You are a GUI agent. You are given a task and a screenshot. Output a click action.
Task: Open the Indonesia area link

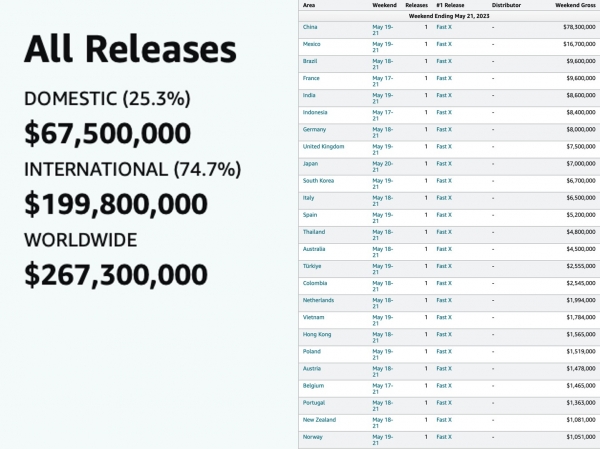pos(315,113)
